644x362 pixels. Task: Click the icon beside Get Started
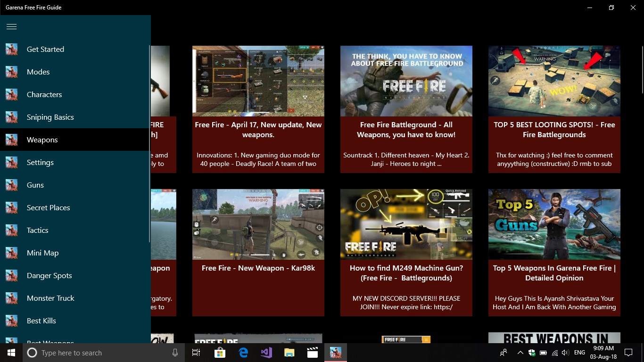pyautogui.click(x=12, y=49)
